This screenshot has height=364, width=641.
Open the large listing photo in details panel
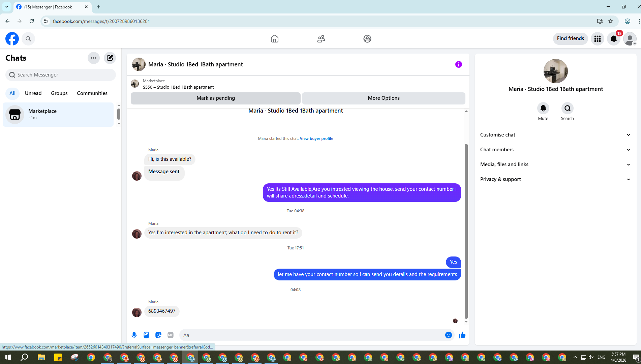click(556, 71)
